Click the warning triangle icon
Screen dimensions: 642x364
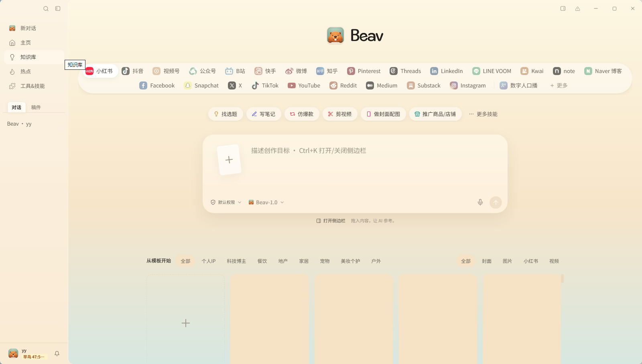pos(578,8)
